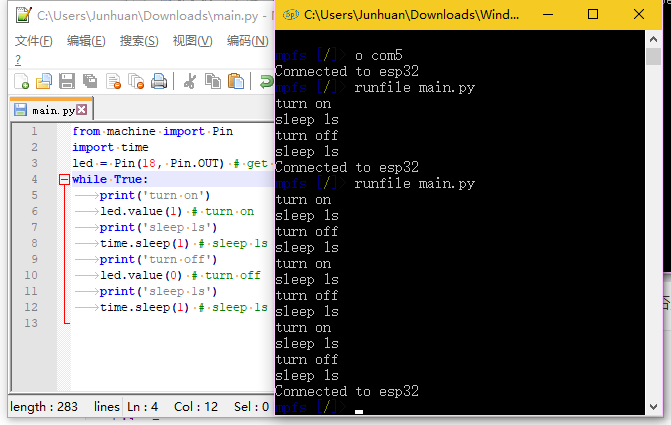This screenshot has height=425, width=671.
Task: Cut selection using the scissors icon
Action: pos(190,81)
